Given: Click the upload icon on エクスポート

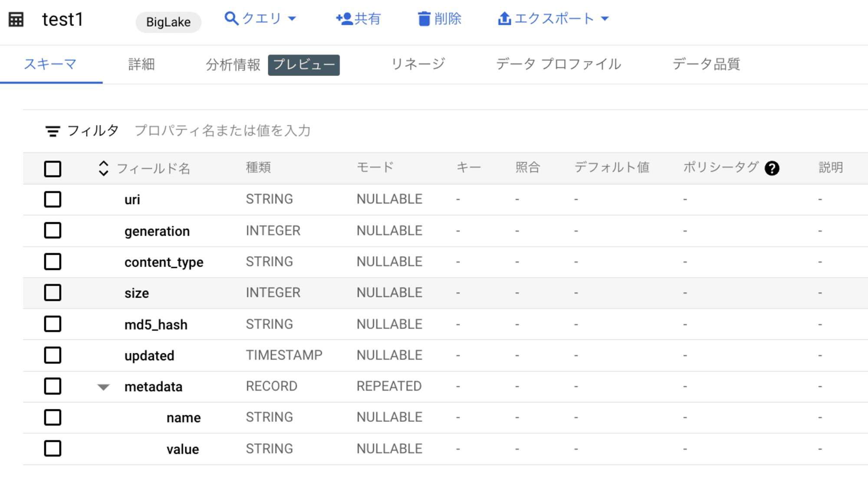Looking at the screenshot, I should [504, 19].
